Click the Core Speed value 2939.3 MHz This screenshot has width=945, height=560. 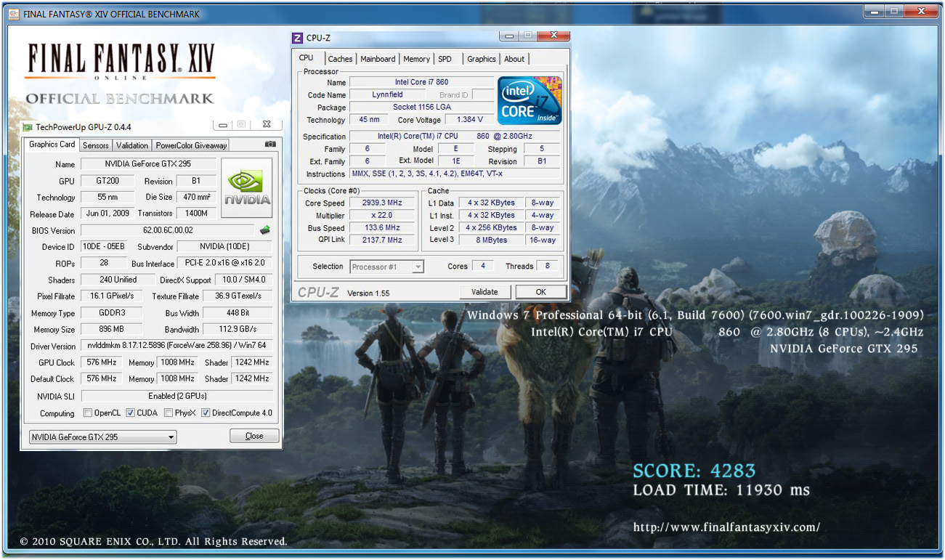(x=382, y=203)
